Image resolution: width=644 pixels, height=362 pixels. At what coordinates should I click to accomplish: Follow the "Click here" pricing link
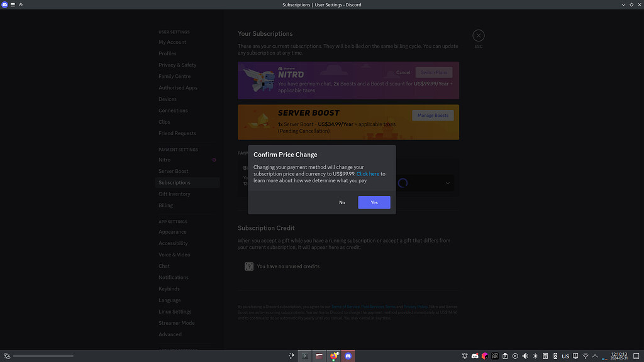368,174
